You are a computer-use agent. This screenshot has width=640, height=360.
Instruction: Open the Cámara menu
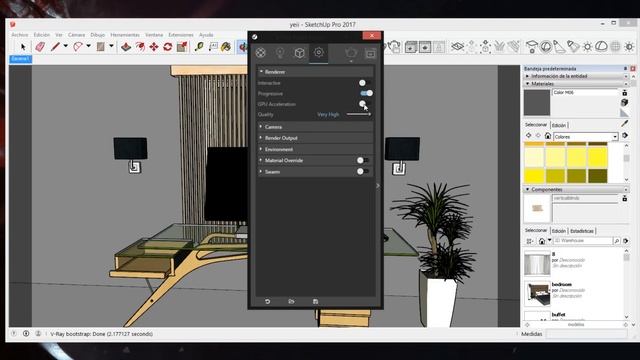coord(76,35)
